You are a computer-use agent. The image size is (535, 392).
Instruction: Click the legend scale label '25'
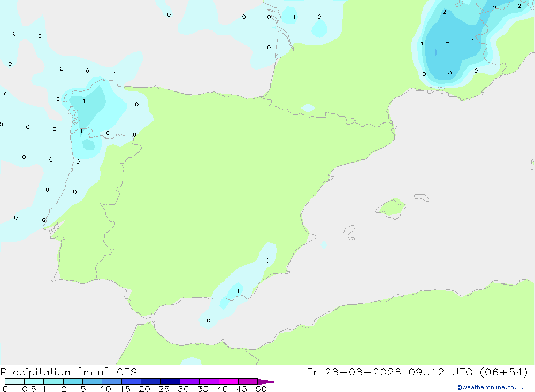pos(164,389)
